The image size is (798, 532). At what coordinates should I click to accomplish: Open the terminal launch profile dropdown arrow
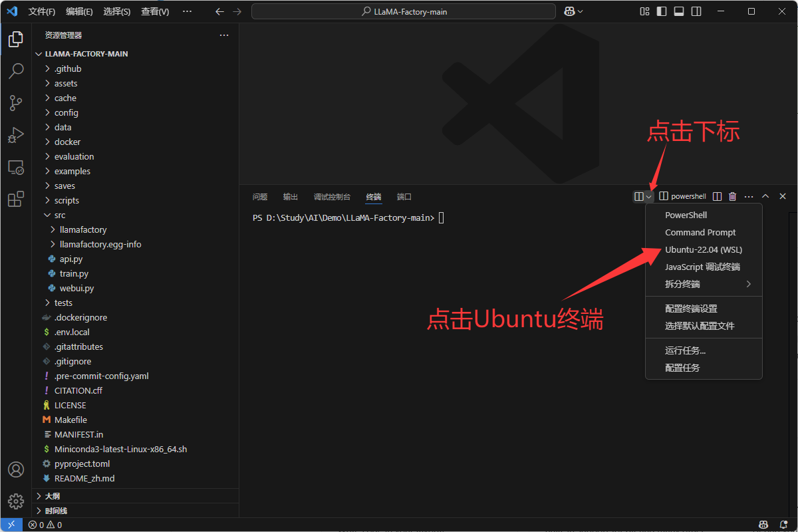649,196
